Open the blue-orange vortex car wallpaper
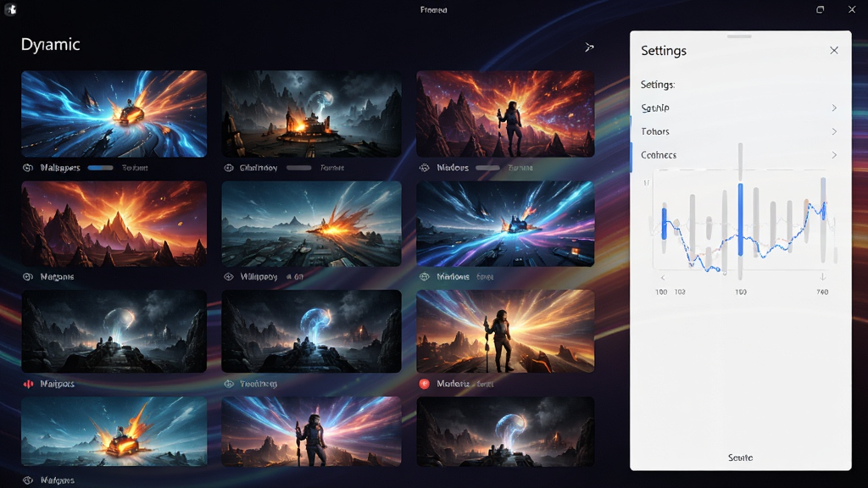The image size is (868, 488). coord(114,114)
